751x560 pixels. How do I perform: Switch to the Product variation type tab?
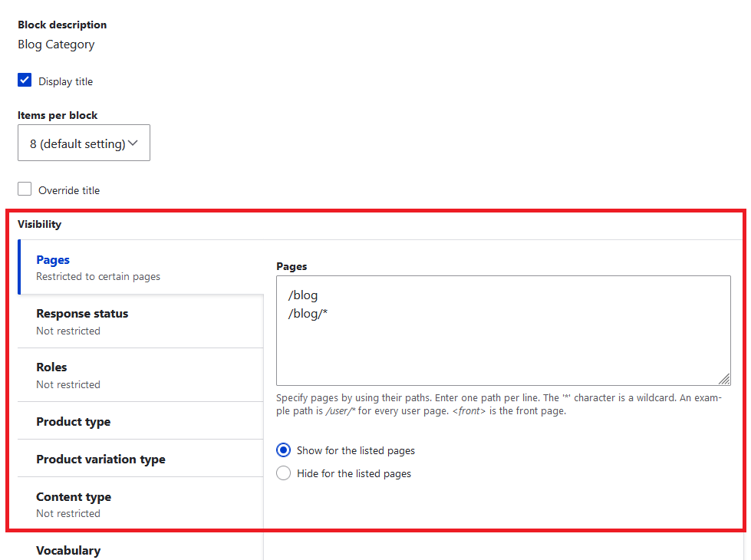tap(100, 460)
